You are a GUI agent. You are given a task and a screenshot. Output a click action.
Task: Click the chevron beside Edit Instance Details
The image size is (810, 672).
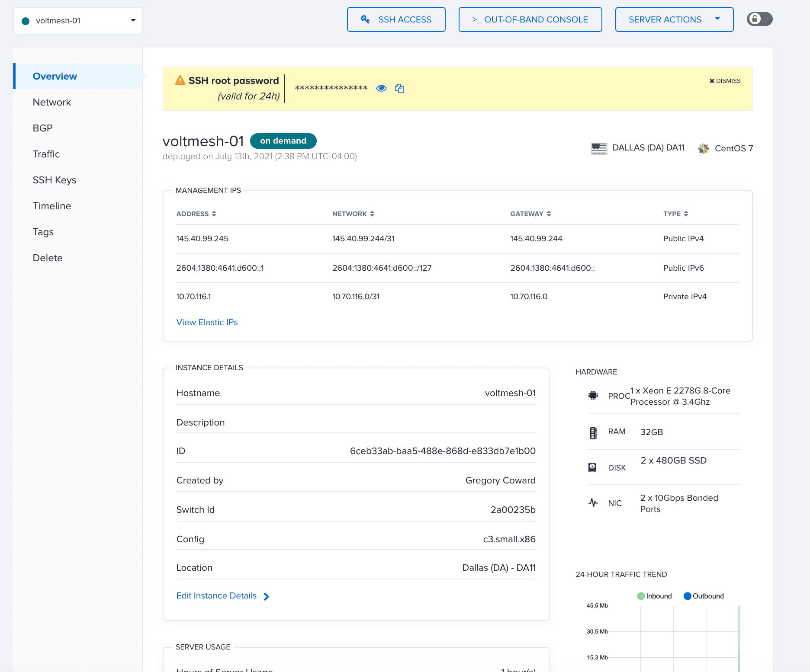point(267,596)
